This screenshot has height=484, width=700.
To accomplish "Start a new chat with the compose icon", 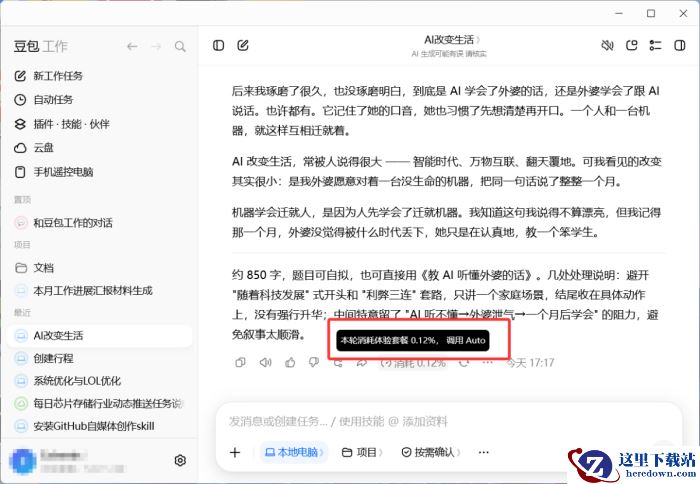I will [x=243, y=45].
